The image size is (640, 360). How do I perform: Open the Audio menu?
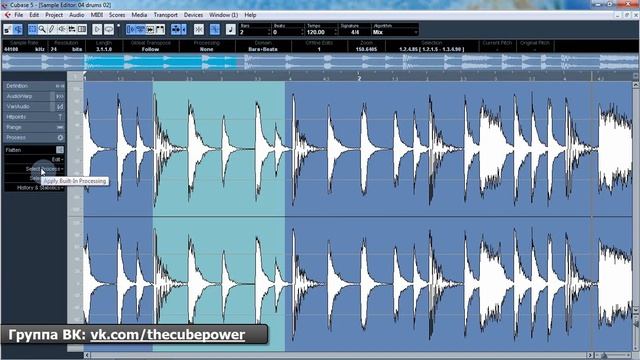point(76,15)
